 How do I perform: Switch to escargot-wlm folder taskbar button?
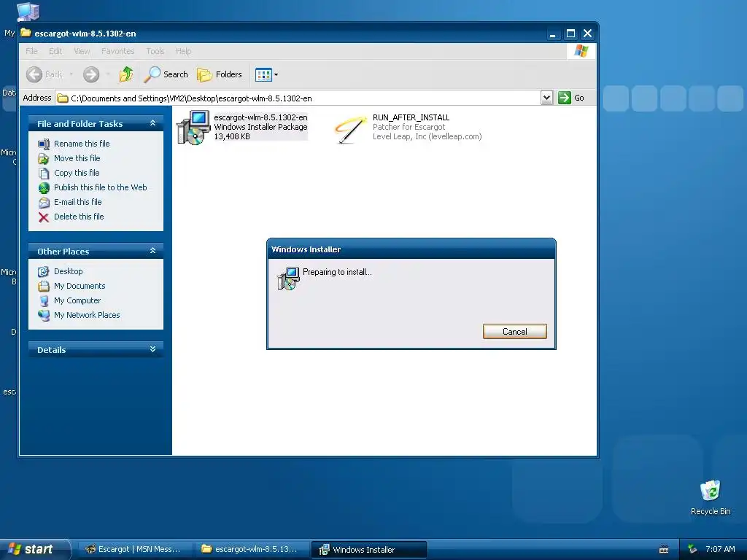click(x=252, y=549)
